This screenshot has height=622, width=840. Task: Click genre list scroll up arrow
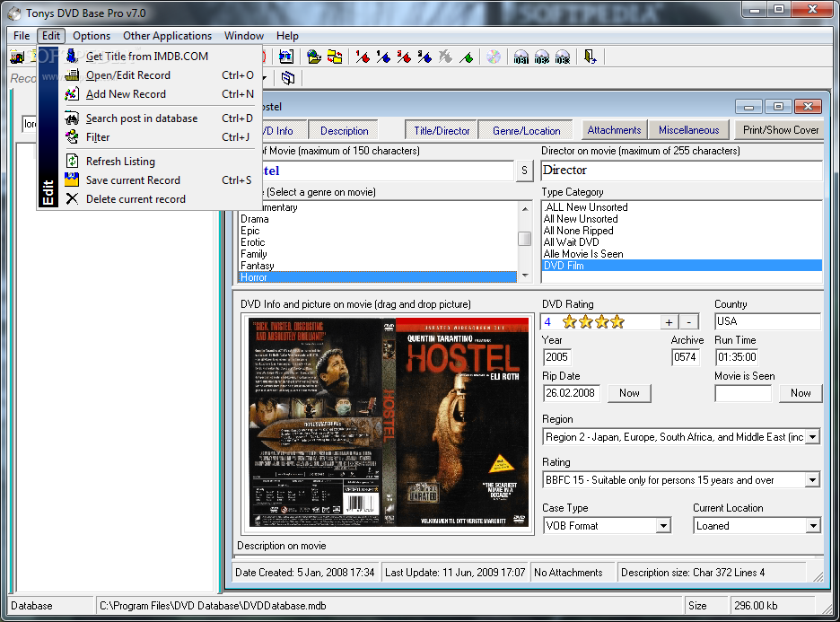coord(525,208)
